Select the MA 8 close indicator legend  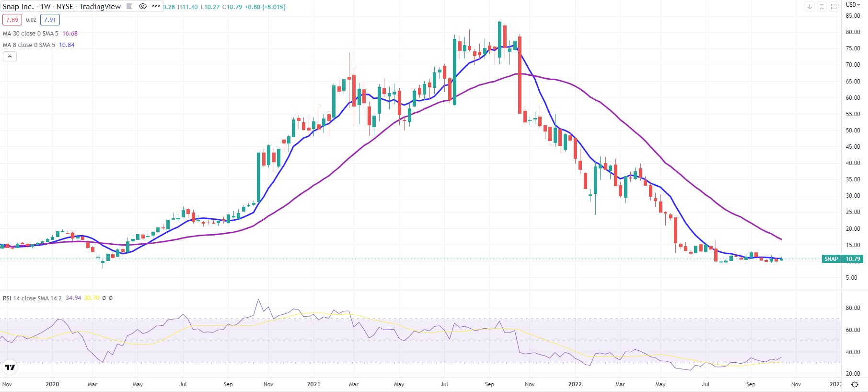pos(29,45)
